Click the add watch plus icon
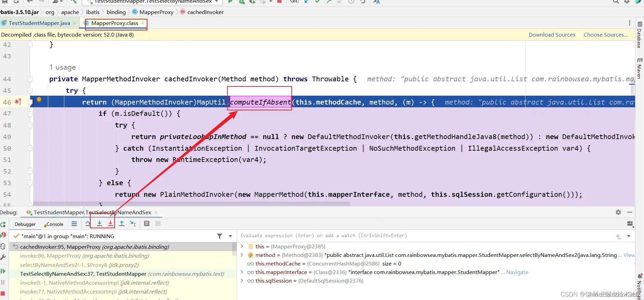The width and height of the screenshot is (644, 300). [x=618, y=236]
